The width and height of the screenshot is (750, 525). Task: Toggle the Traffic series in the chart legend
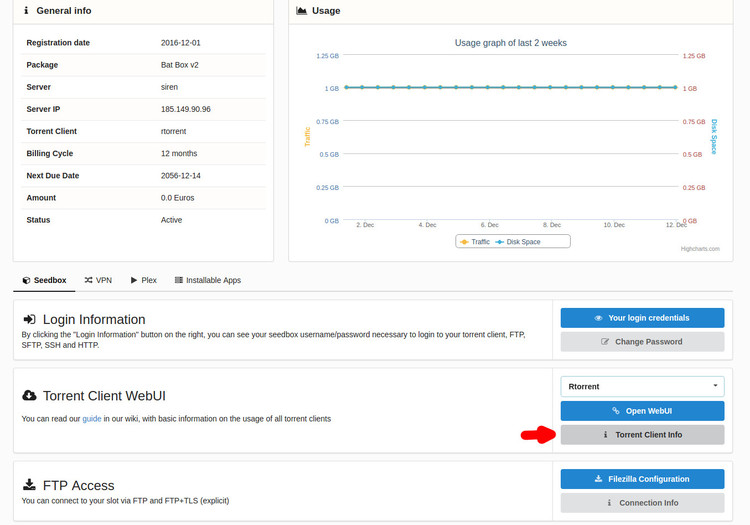(475, 242)
